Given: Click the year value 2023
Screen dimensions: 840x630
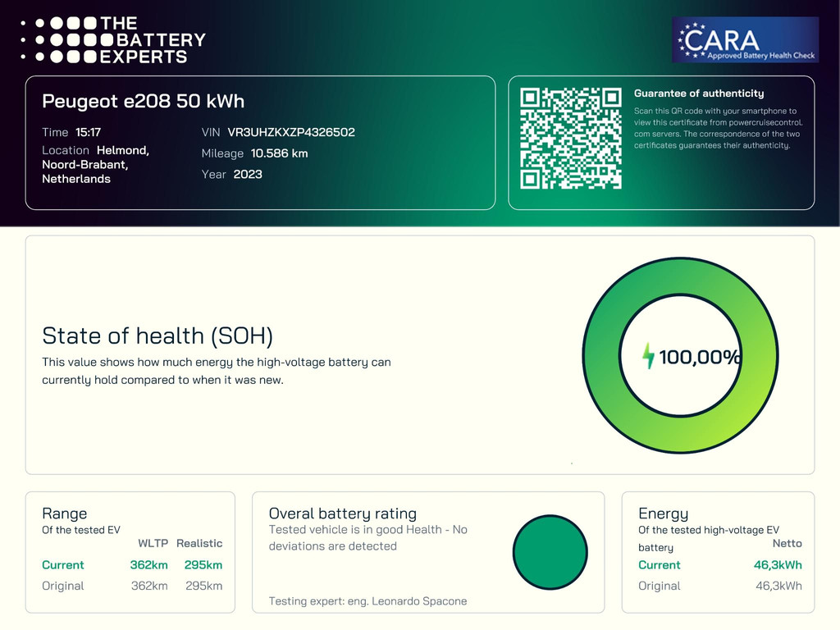Looking at the screenshot, I should [248, 174].
